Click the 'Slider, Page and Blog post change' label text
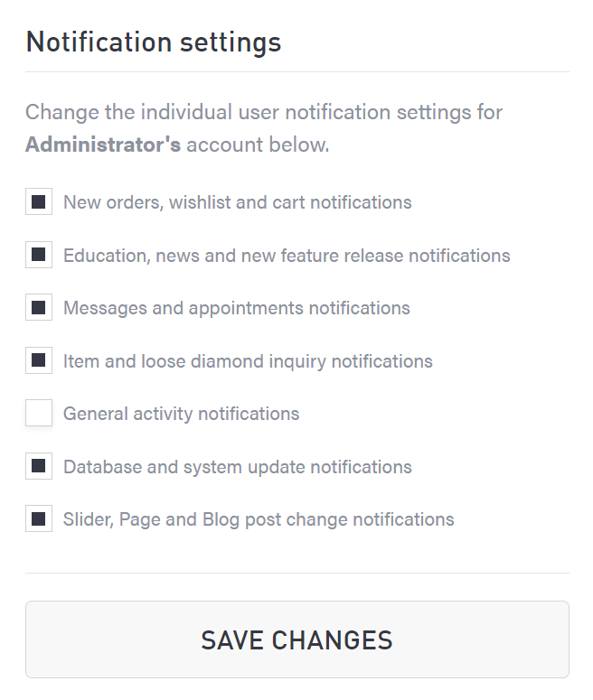The image size is (593, 700). [259, 519]
